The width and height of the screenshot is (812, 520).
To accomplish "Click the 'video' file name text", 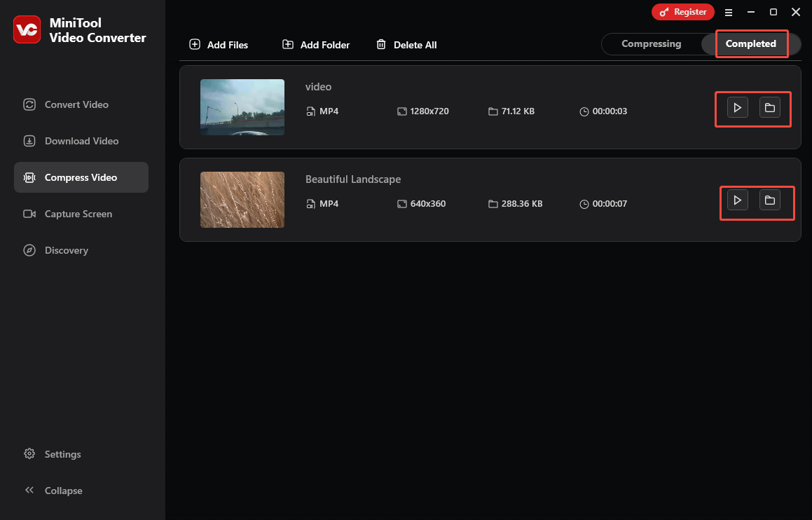I will pyautogui.click(x=319, y=87).
